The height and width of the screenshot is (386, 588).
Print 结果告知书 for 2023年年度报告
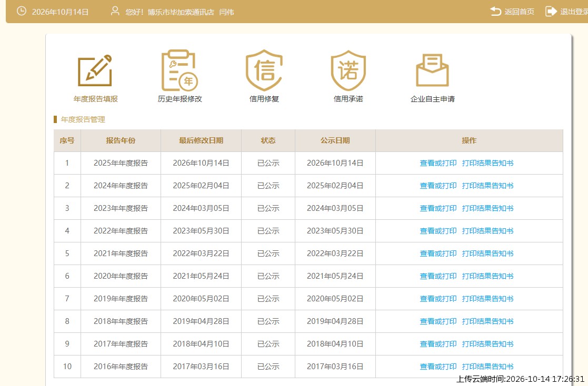coord(487,208)
